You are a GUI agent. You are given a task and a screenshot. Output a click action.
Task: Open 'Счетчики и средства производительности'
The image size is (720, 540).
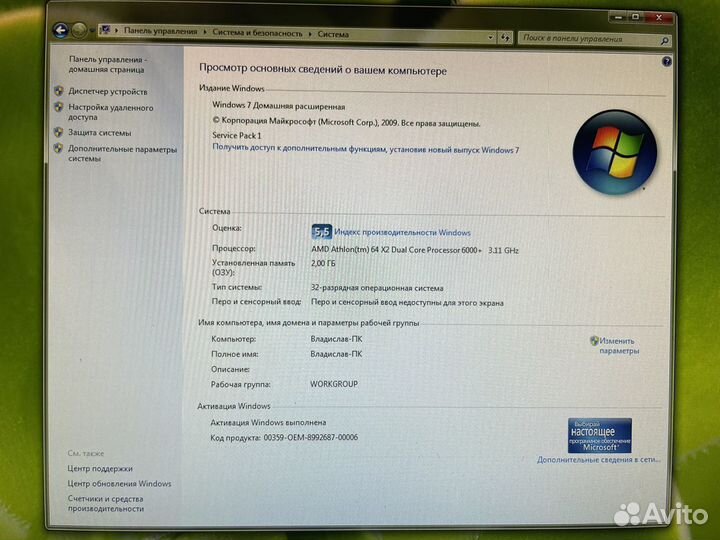click(106, 503)
